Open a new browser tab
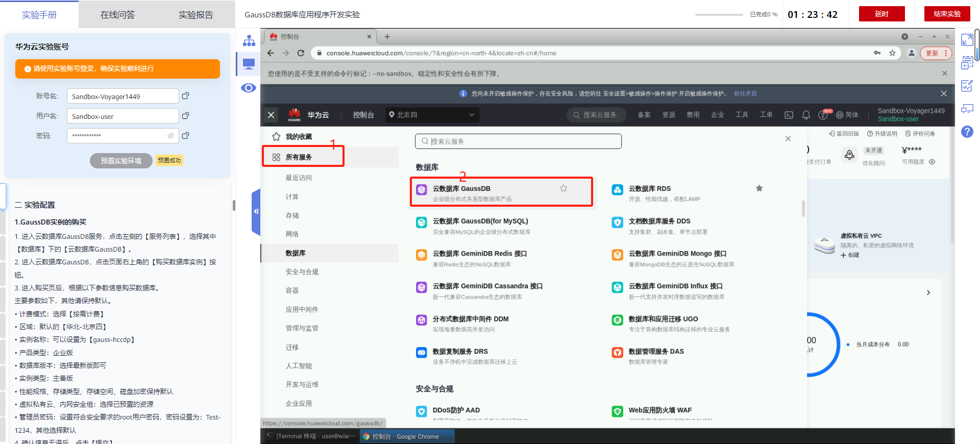Screen dimensions: 980x444 (x=387, y=37)
